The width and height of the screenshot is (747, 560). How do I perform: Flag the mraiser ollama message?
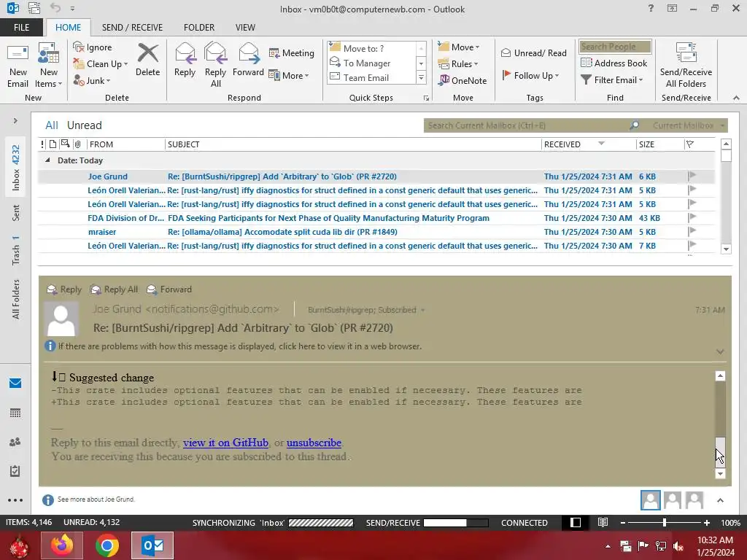(x=692, y=231)
